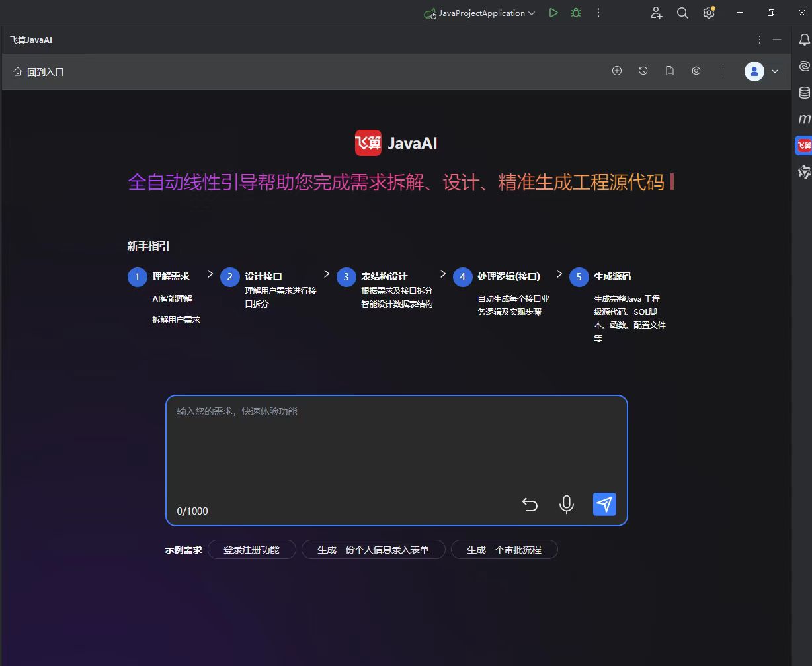Open the bottom tool icon in the right sidebar
812x666 pixels.
pos(805,172)
